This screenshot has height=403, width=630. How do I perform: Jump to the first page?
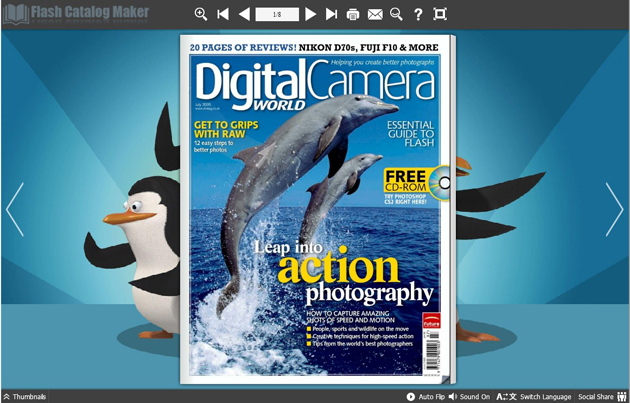click(x=223, y=14)
